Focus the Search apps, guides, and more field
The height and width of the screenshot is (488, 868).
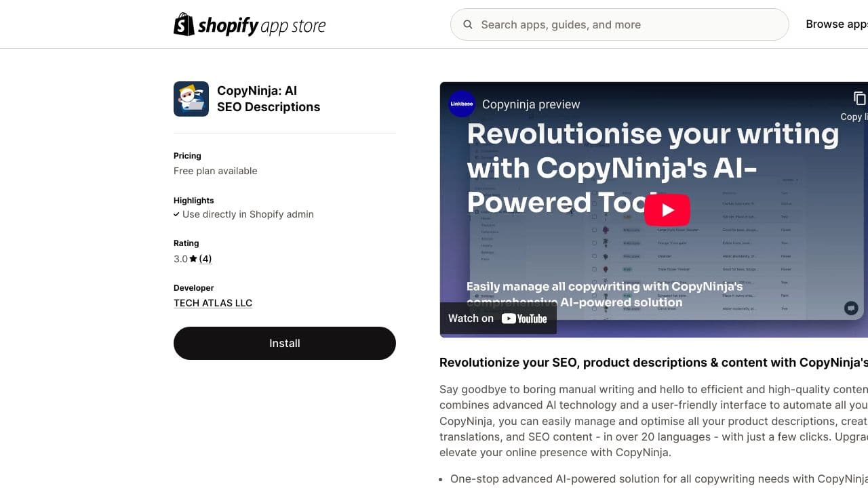[619, 24]
